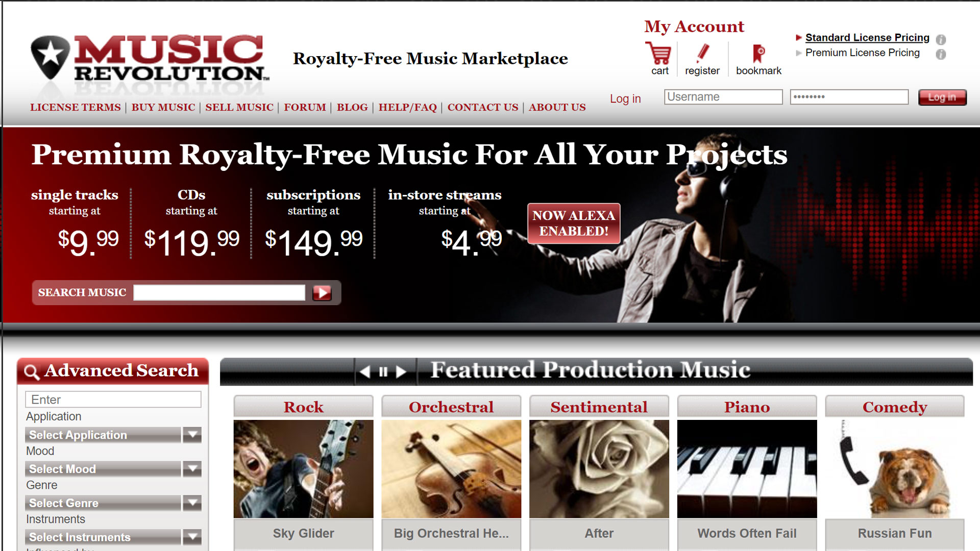Click the Music Revolution logo
Viewport: 980px width, 551px height.
(149, 59)
